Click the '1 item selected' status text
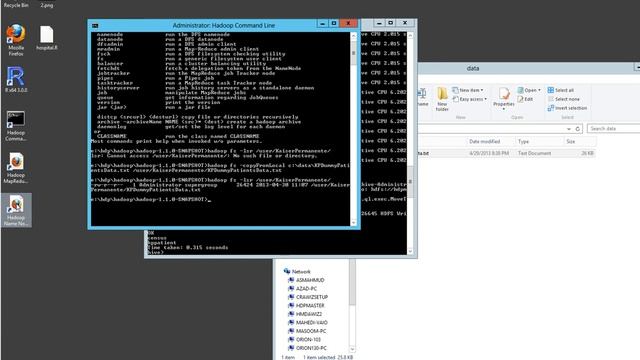The image size is (640, 360). point(328,357)
